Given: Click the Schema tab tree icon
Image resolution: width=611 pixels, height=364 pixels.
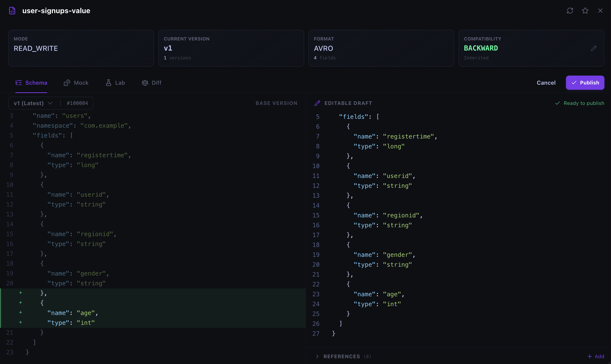Looking at the screenshot, I should pos(18,83).
